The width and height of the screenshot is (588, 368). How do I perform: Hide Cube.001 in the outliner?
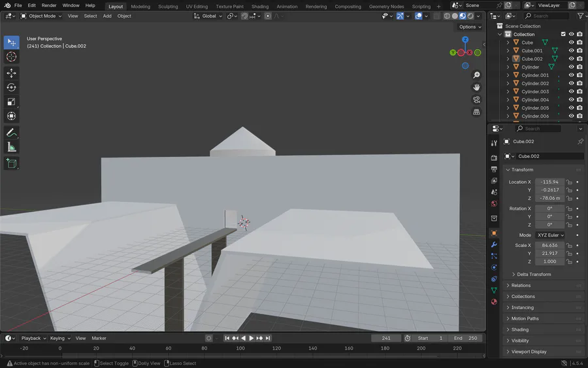[x=571, y=50]
